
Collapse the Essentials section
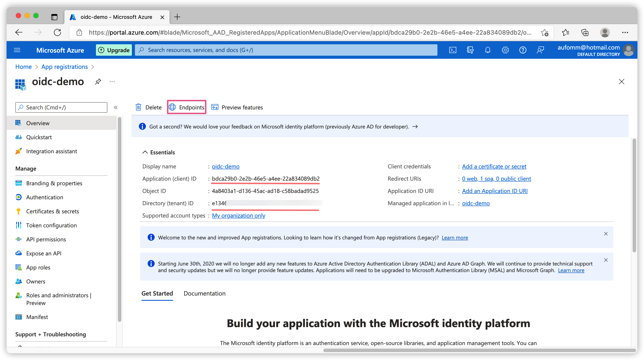[x=145, y=152]
